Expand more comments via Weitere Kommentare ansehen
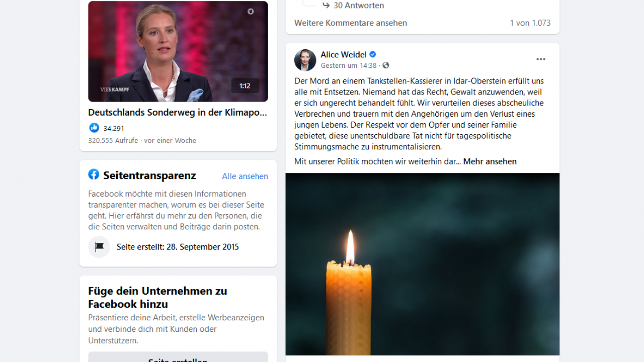Screen dimensions: 644x362 (x=351, y=23)
